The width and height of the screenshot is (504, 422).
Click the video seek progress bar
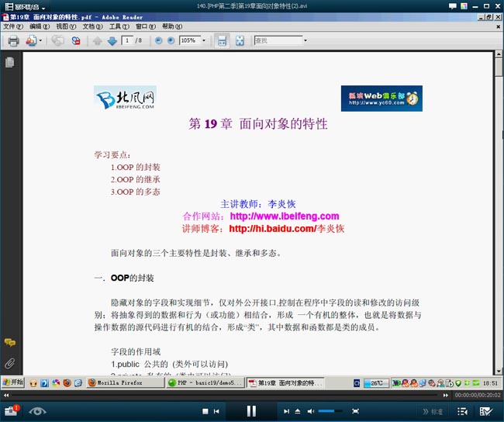point(225,396)
